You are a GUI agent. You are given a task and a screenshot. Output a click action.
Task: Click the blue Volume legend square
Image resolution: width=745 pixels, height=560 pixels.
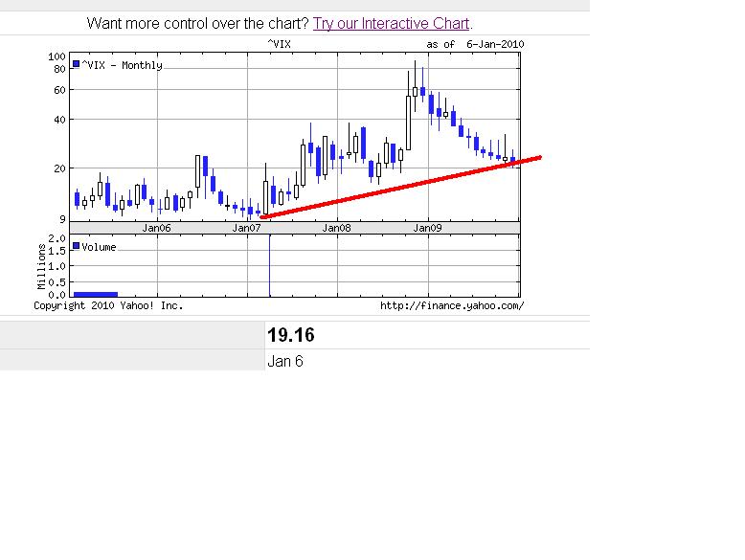click(x=76, y=246)
